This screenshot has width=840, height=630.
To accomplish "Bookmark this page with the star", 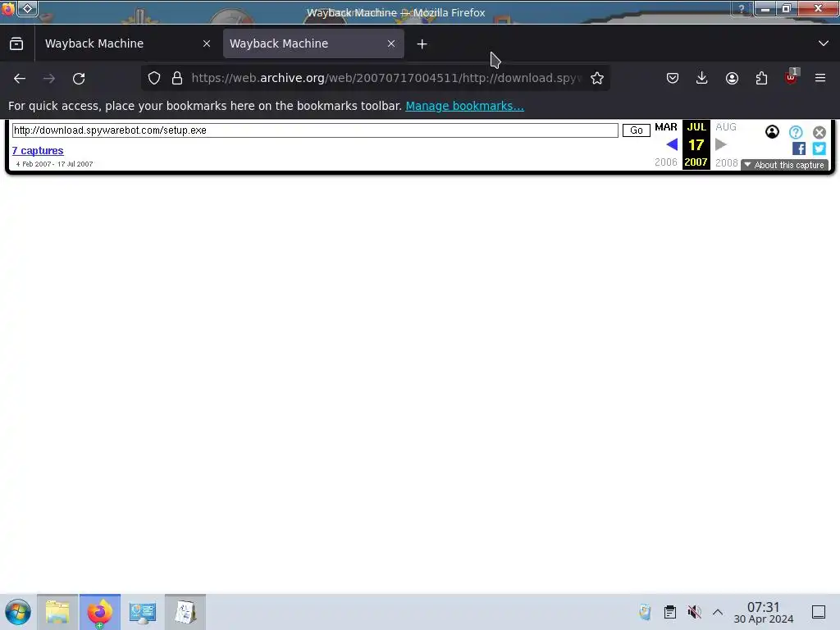I will coord(597,78).
